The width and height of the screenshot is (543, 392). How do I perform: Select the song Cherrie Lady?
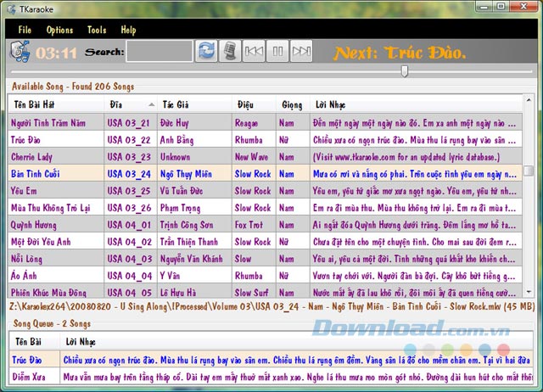point(31,157)
